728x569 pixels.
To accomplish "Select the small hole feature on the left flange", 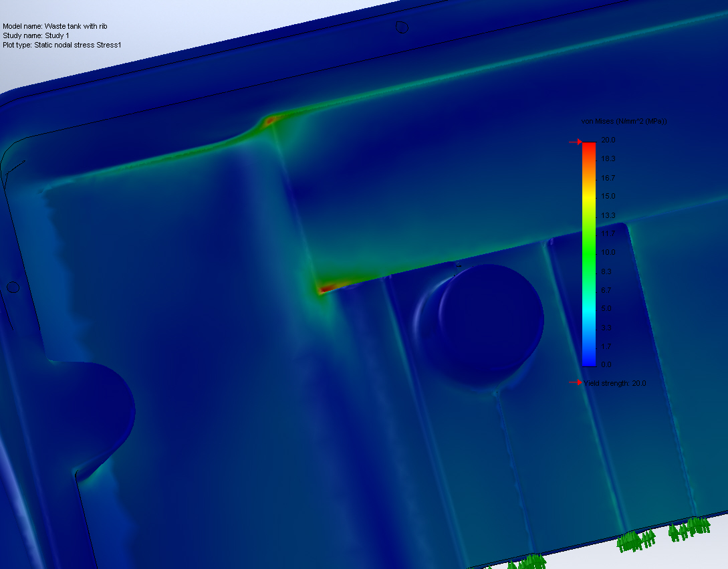I will coord(13,288).
